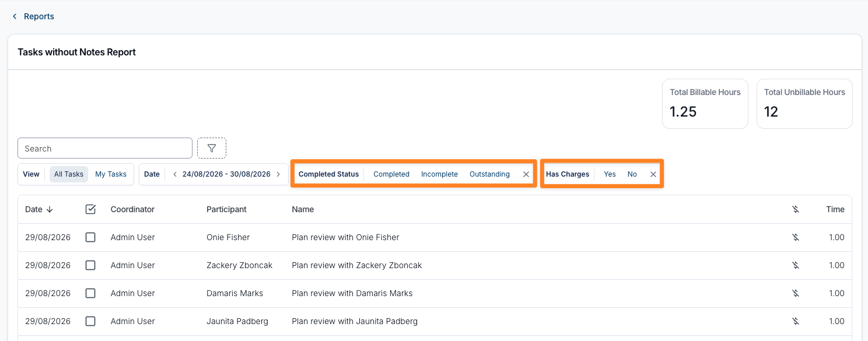The image size is (868, 341).
Task: Click unbillable icon in Zackery Zboncak row
Action: pyautogui.click(x=796, y=265)
